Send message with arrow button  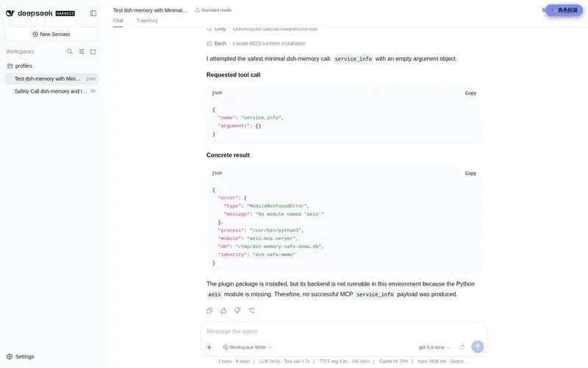click(477, 347)
